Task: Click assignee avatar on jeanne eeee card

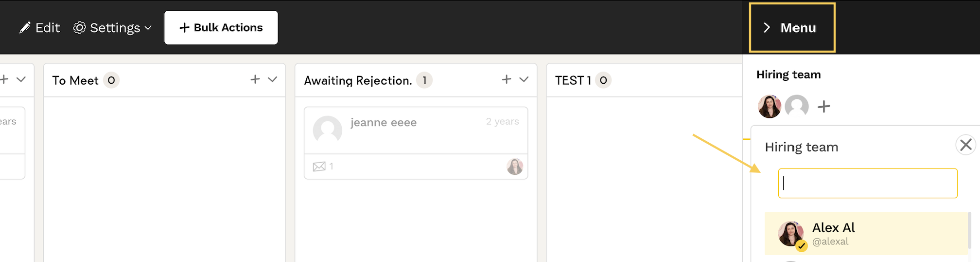Action: (515, 167)
